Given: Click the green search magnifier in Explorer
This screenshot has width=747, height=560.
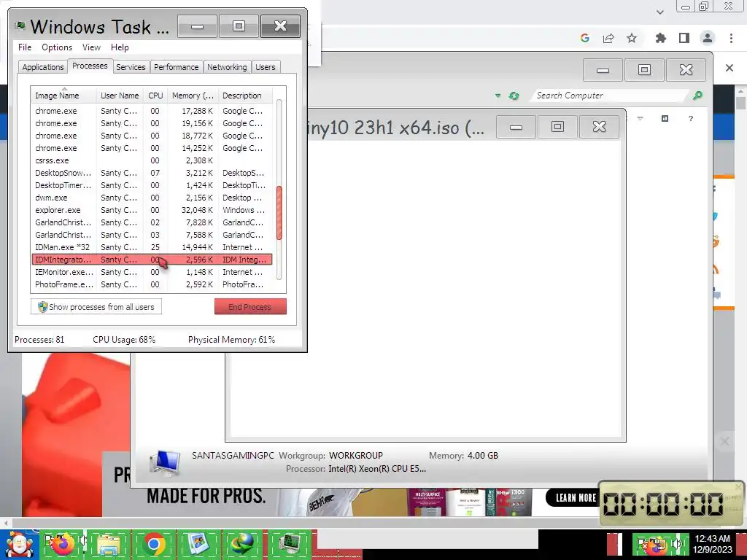Looking at the screenshot, I should click(x=697, y=96).
